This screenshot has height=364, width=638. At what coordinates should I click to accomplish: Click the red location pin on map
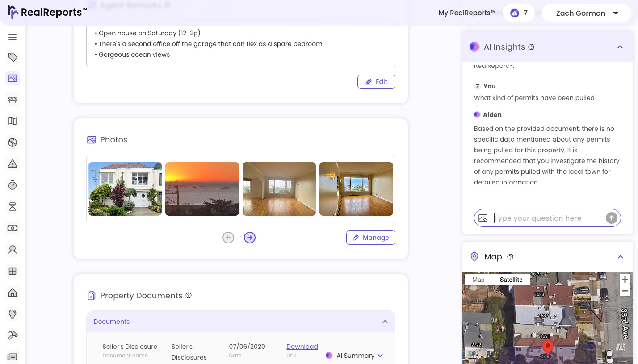(547, 347)
